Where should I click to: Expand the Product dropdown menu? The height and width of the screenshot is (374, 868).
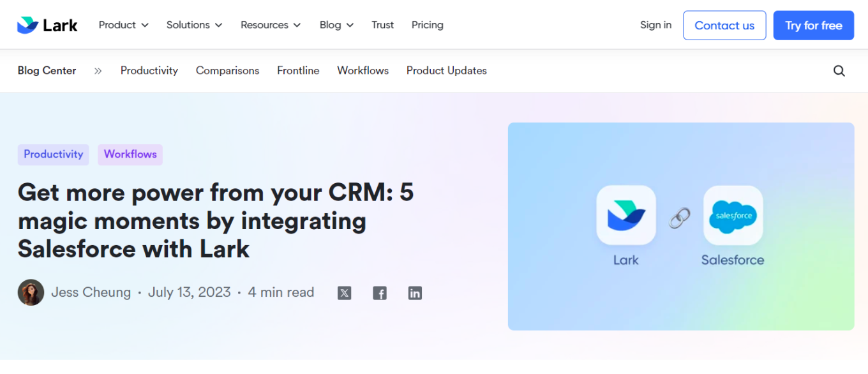coord(123,25)
